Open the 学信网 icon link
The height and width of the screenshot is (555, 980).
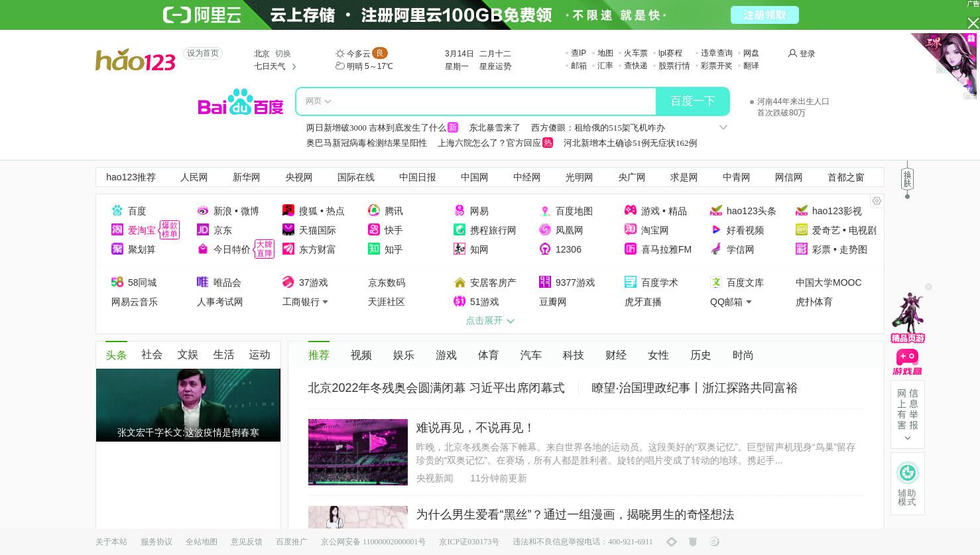click(x=716, y=249)
